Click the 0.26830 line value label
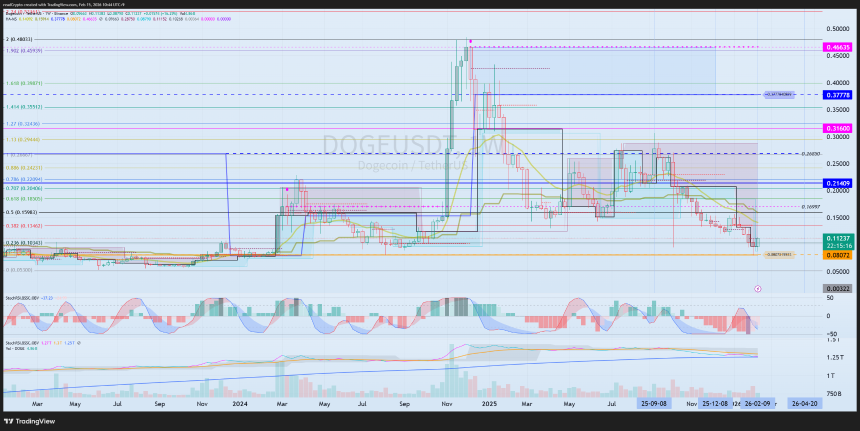Image resolution: width=860 pixels, height=431 pixels. (809, 154)
